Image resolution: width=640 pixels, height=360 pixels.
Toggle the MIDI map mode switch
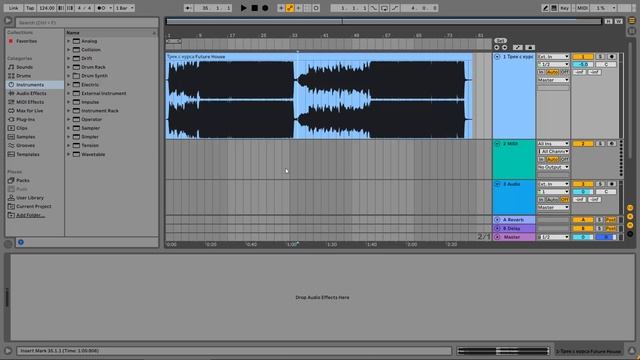click(582, 8)
